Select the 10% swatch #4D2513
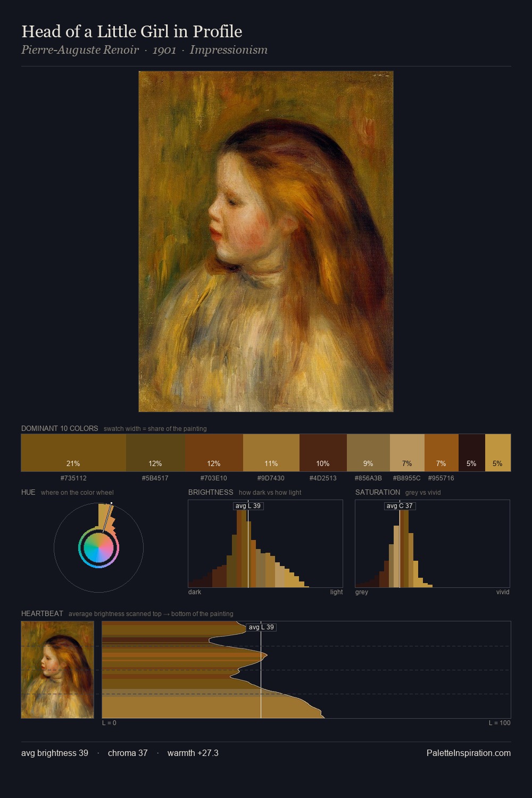532x798 pixels. click(x=323, y=453)
